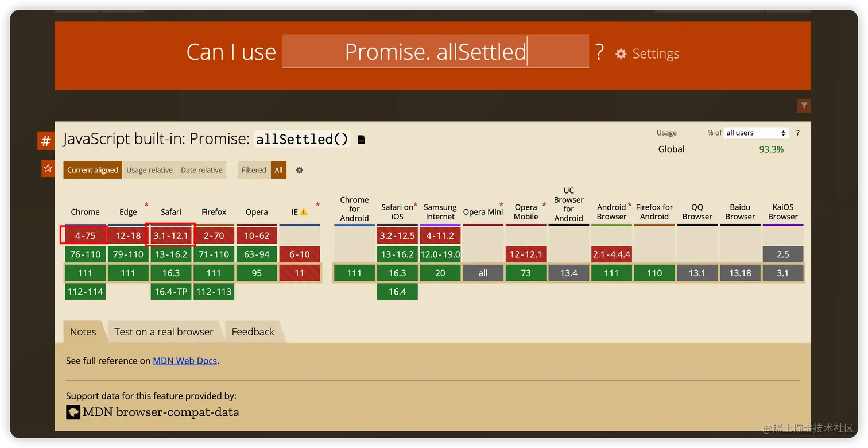This screenshot has height=448, width=868.
Task: Star this feature as favorite
Action: [x=48, y=168]
